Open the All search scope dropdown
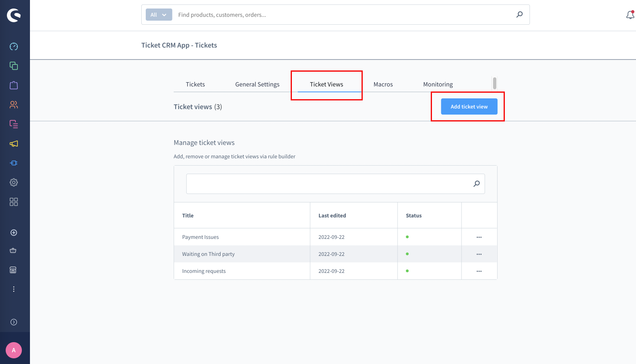The height and width of the screenshot is (364, 636). [159, 15]
